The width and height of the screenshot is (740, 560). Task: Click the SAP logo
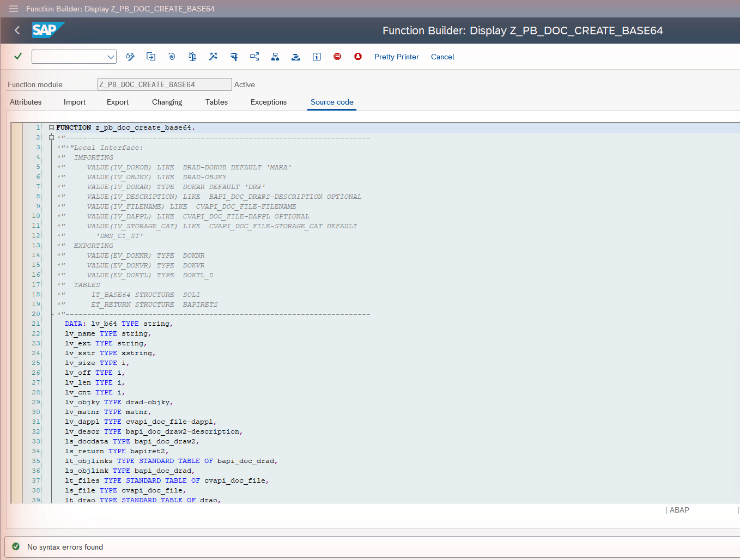point(48,30)
